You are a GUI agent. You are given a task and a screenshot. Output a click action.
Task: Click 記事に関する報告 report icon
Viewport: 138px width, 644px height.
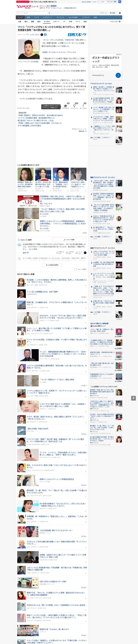point(24,108)
